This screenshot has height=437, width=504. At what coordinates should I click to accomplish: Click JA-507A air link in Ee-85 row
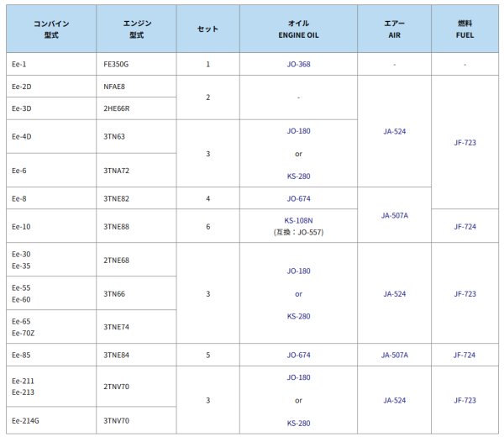pyautogui.click(x=394, y=355)
